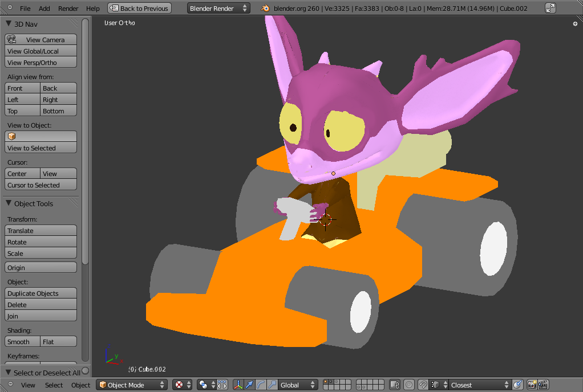Select the rotate manipulator arc icon
Image resolution: width=583 pixels, height=392 pixels.
click(261, 385)
